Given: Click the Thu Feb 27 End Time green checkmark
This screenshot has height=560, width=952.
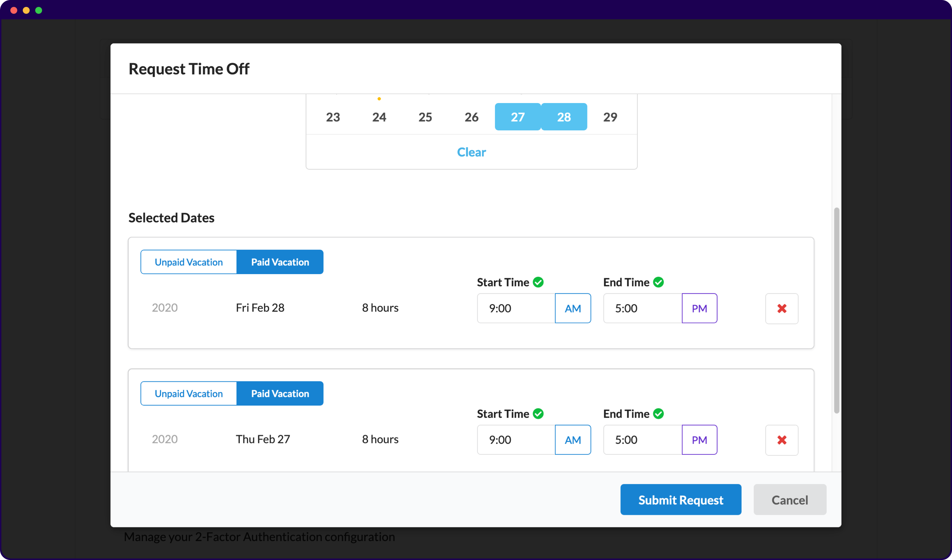Looking at the screenshot, I should coord(658,413).
